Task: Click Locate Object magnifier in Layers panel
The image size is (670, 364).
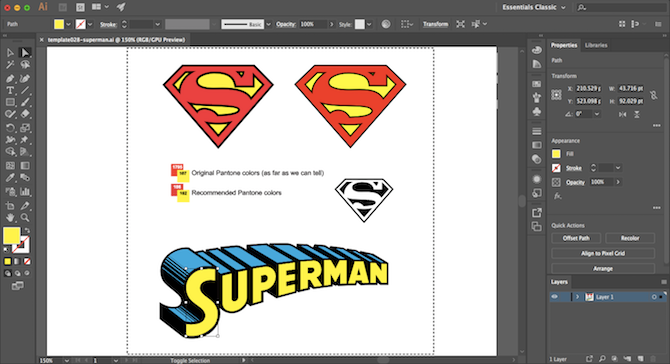Action: pos(602,359)
